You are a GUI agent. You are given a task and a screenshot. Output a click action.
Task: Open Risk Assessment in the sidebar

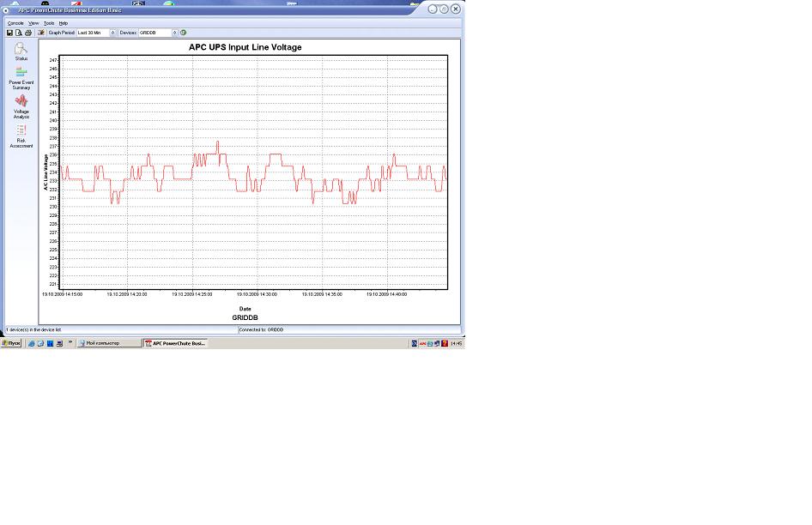(x=21, y=136)
